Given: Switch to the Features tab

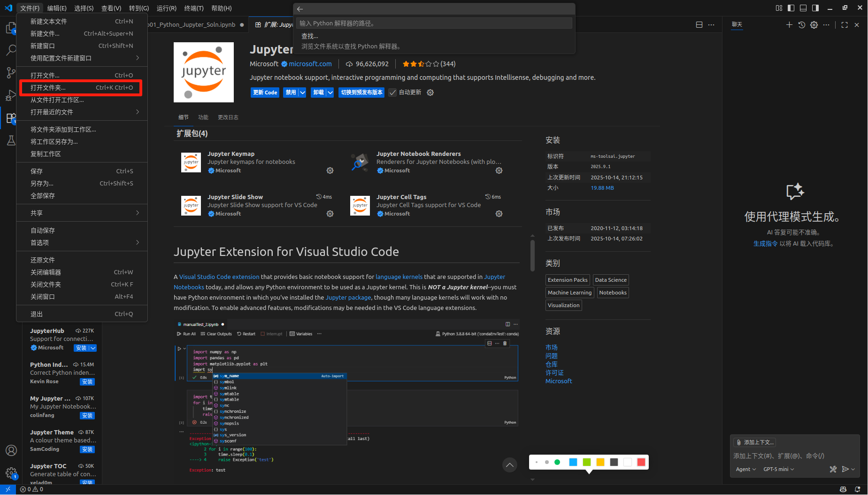Looking at the screenshot, I should tap(203, 117).
